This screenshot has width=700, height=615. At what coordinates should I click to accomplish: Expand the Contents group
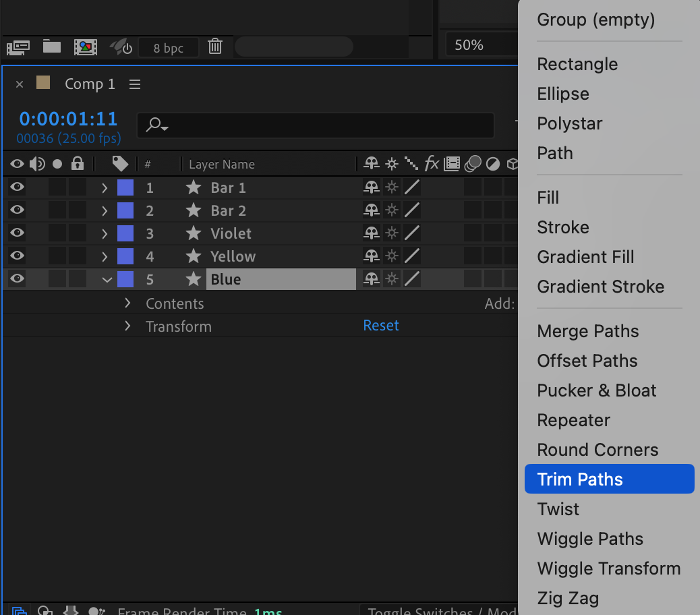(x=127, y=303)
